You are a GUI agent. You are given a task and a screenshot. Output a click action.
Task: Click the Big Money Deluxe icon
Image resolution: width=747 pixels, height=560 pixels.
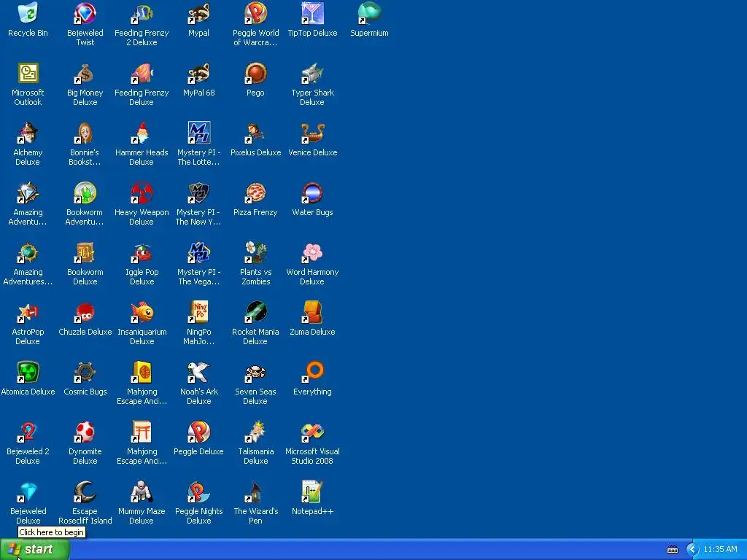tap(85, 74)
